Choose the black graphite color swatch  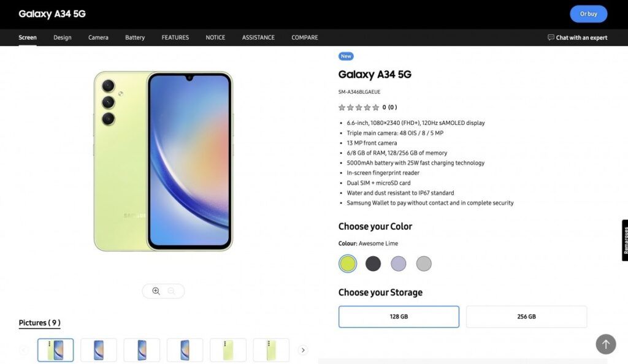373,264
